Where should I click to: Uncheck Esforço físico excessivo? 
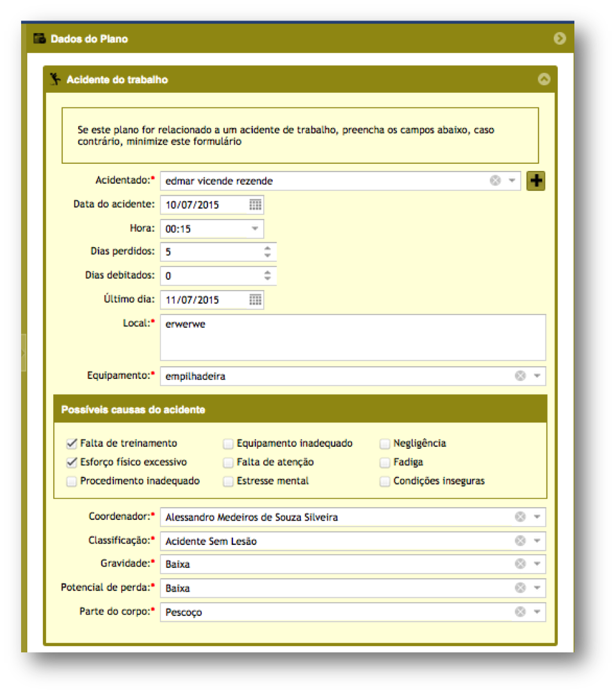point(71,462)
